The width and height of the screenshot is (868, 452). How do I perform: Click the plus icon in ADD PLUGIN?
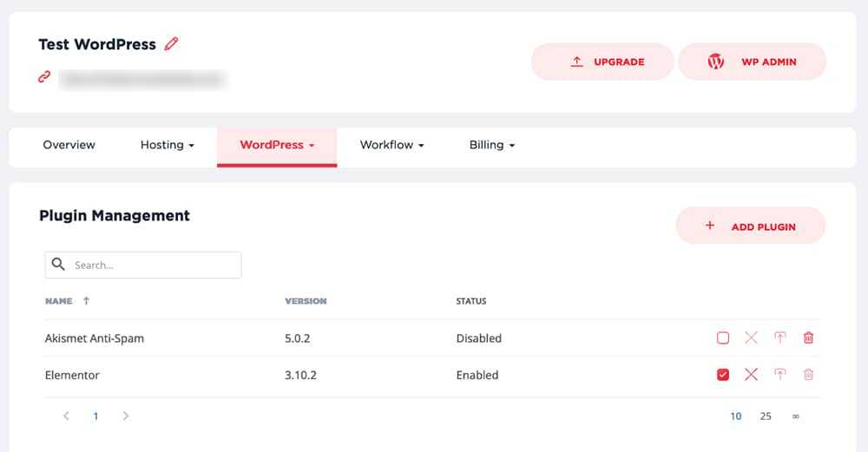(710, 226)
